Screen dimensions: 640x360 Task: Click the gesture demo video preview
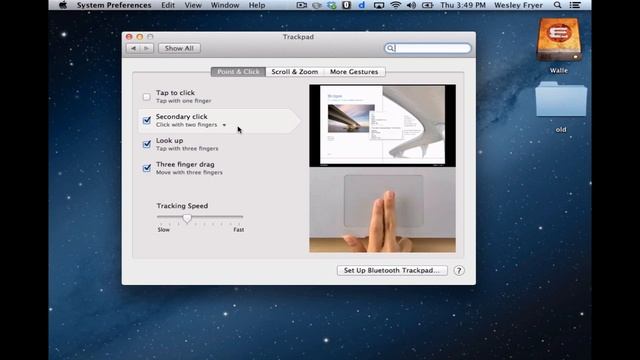382,126
